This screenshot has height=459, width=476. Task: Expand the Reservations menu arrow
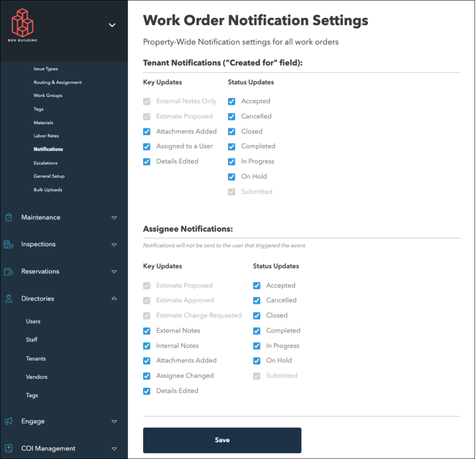114,272
